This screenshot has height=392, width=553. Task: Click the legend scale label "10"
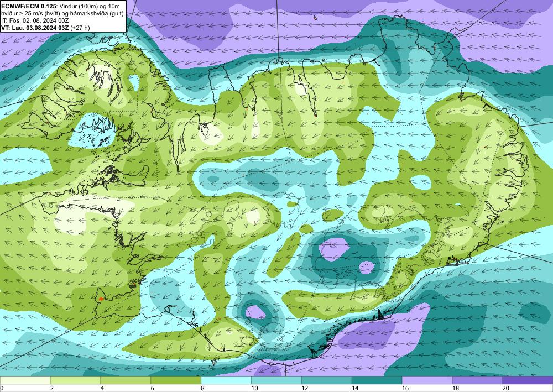(254, 389)
